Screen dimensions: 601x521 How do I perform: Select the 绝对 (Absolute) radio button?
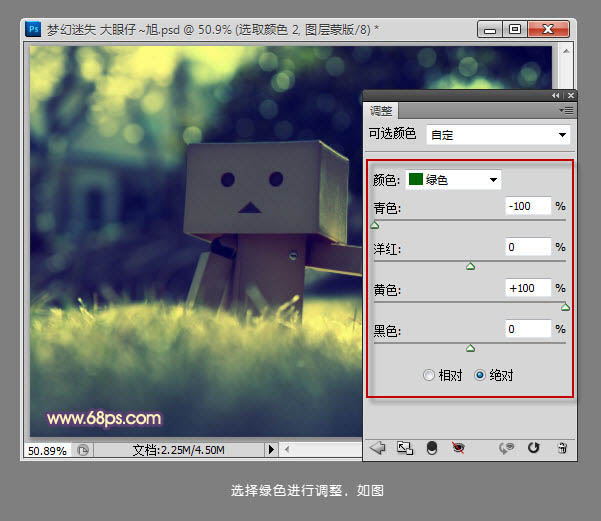pyautogui.click(x=480, y=375)
